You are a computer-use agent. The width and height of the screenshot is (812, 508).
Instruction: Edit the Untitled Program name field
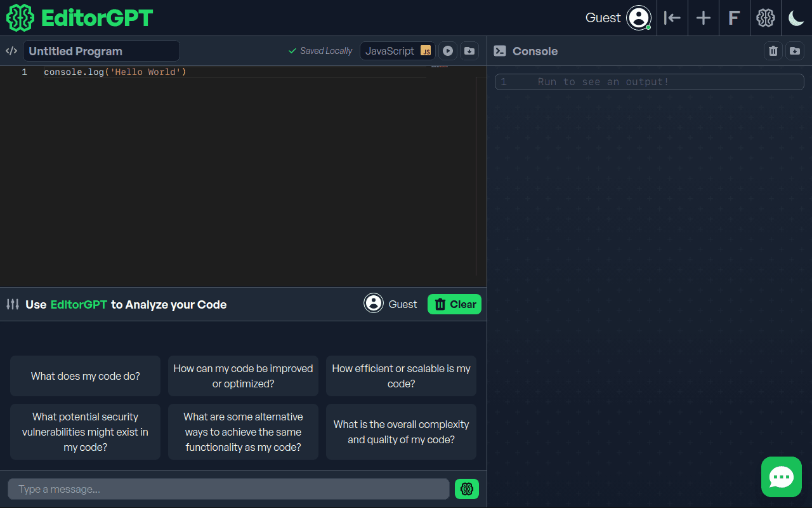(x=101, y=51)
